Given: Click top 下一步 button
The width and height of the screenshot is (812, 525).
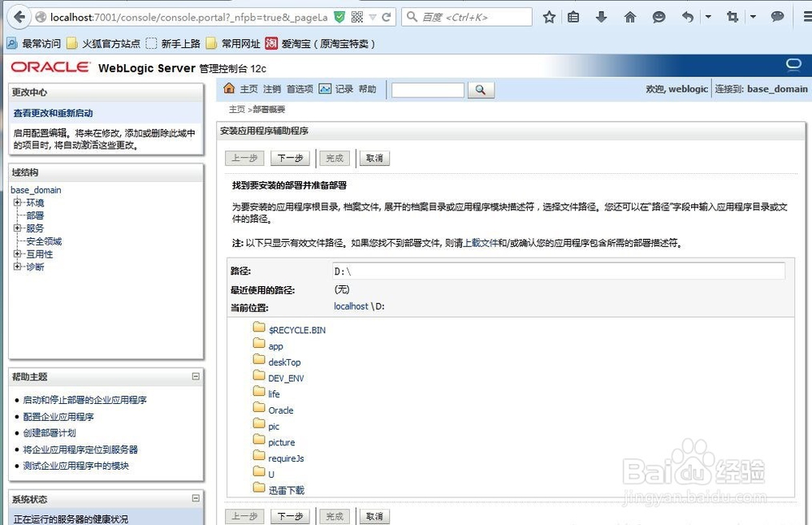Looking at the screenshot, I should coord(290,158).
